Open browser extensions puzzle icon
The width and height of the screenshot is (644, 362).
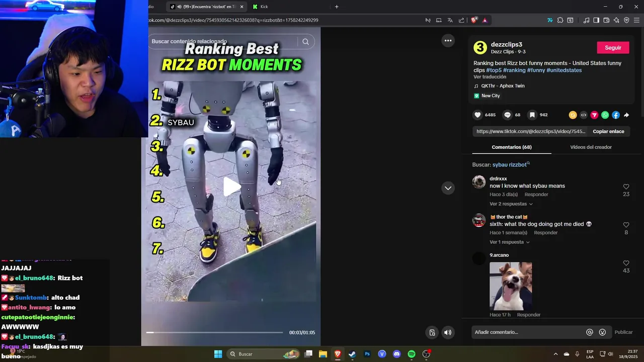560,20
